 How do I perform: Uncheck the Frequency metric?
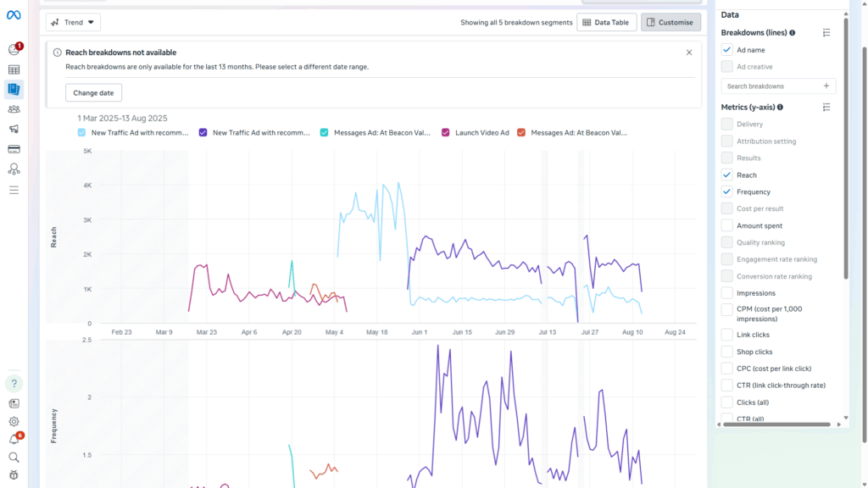[726, 191]
